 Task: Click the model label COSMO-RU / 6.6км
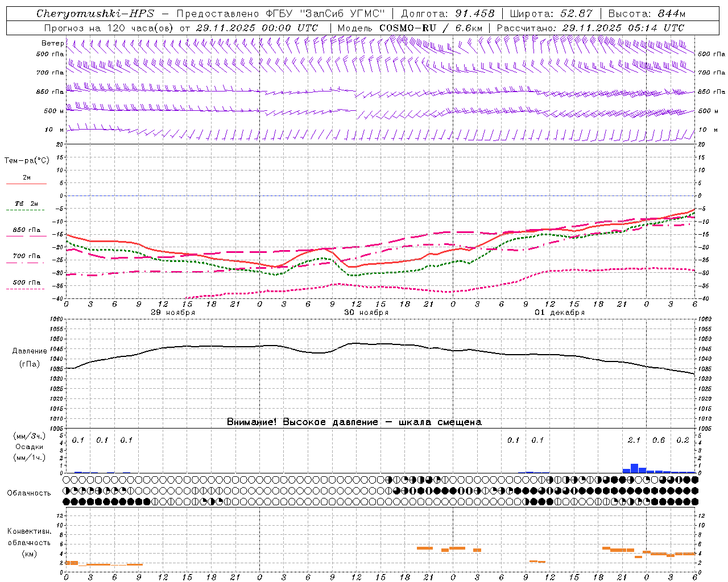(x=431, y=28)
